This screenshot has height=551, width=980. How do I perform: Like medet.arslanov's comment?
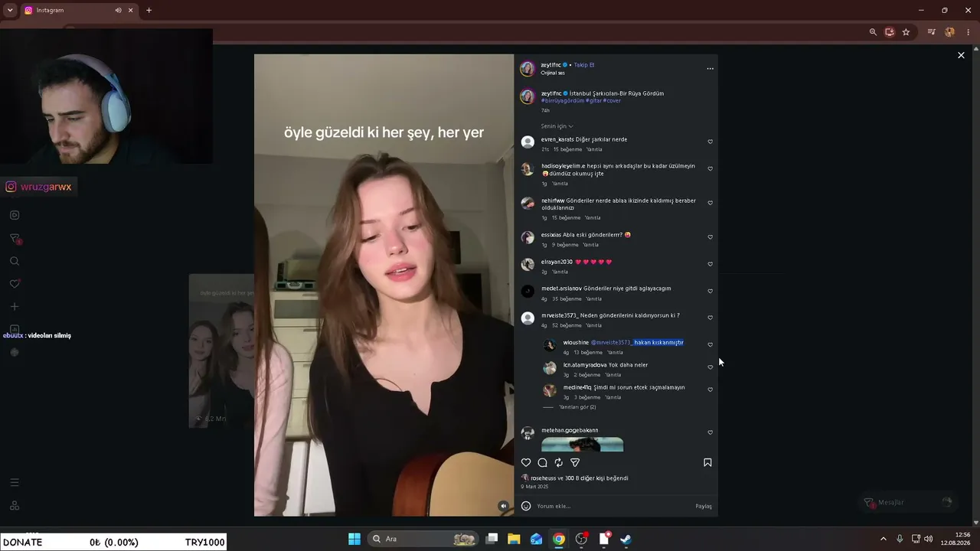710,291
